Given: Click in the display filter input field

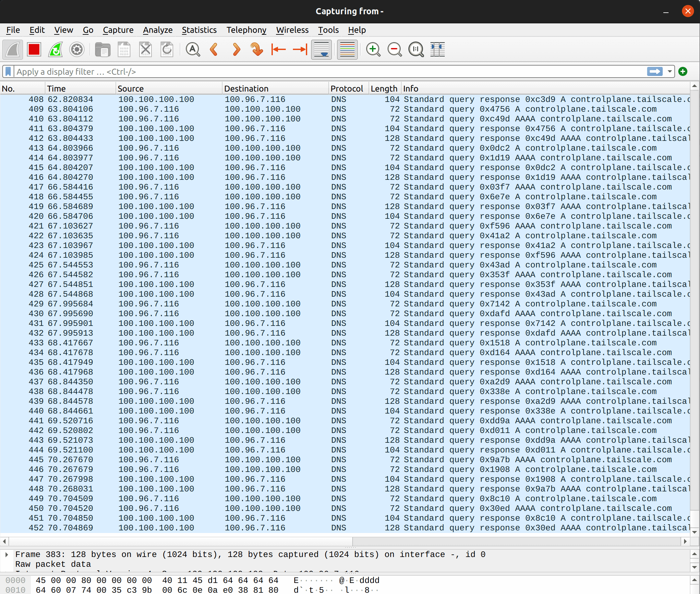Looking at the screenshot, I should [x=330, y=72].
